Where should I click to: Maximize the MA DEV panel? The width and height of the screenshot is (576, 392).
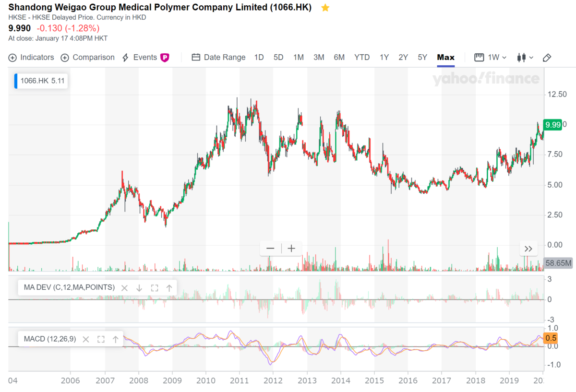tap(155, 288)
